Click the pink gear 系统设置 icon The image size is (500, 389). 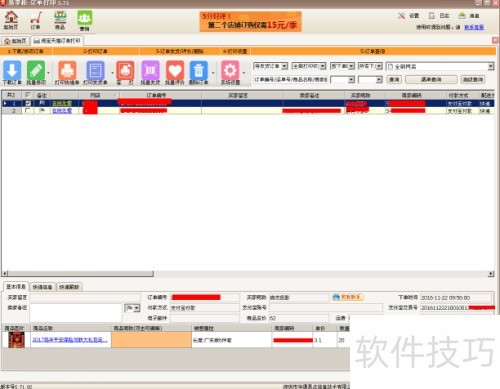[x=230, y=72]
